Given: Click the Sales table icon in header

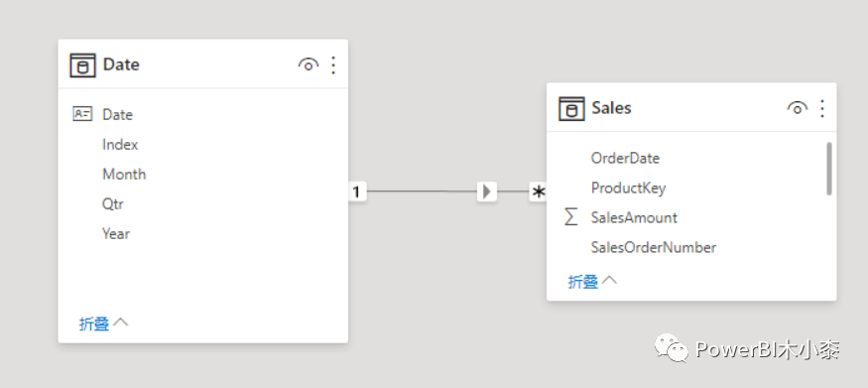Looking at the screenshot, I should point(571,108).
